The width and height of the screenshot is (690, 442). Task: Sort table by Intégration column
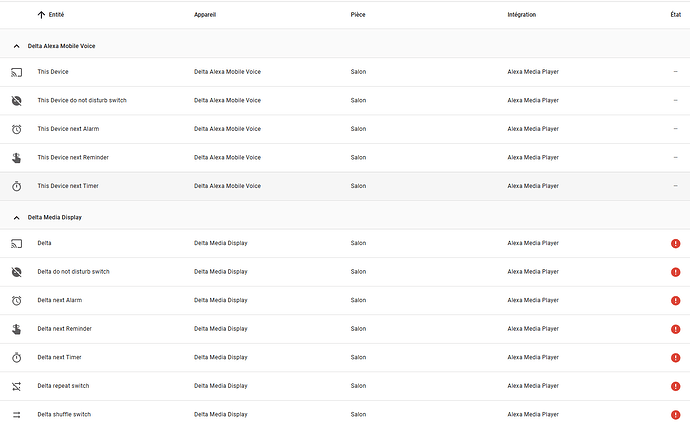click(521, 15)
